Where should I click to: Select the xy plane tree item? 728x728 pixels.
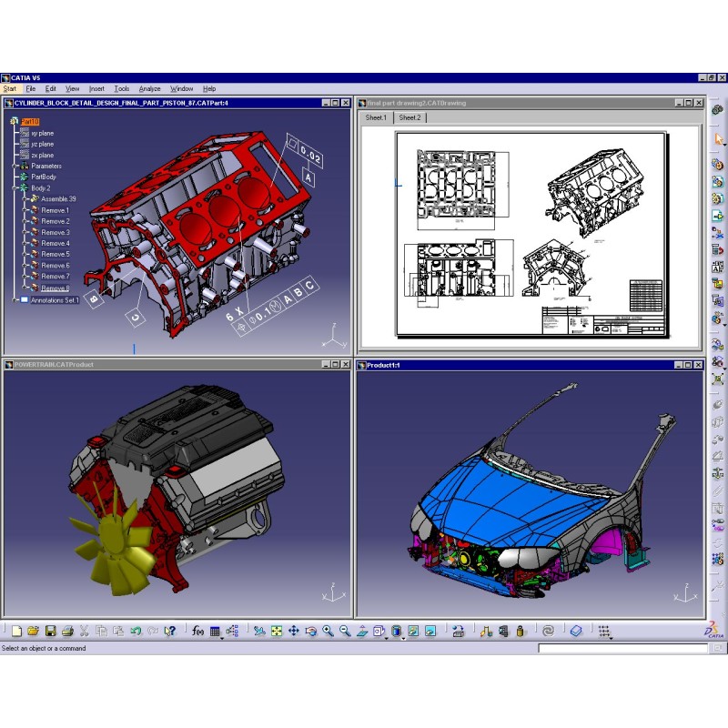42,133
